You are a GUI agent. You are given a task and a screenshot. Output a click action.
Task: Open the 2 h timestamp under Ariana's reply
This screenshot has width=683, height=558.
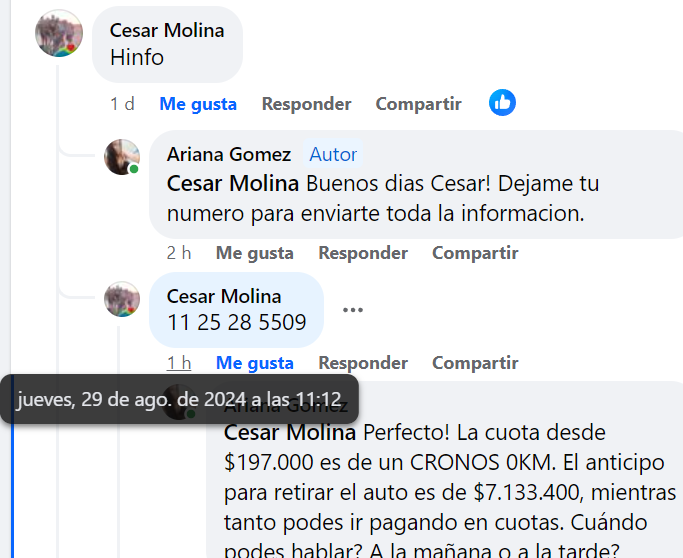[179, 253]
